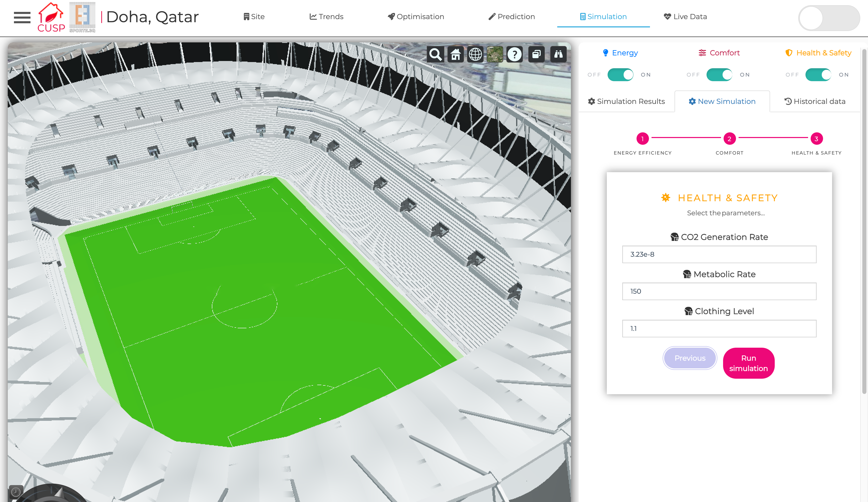
Task: Click the Energy lightbulb icon
Action: click(x=606, y=53)
